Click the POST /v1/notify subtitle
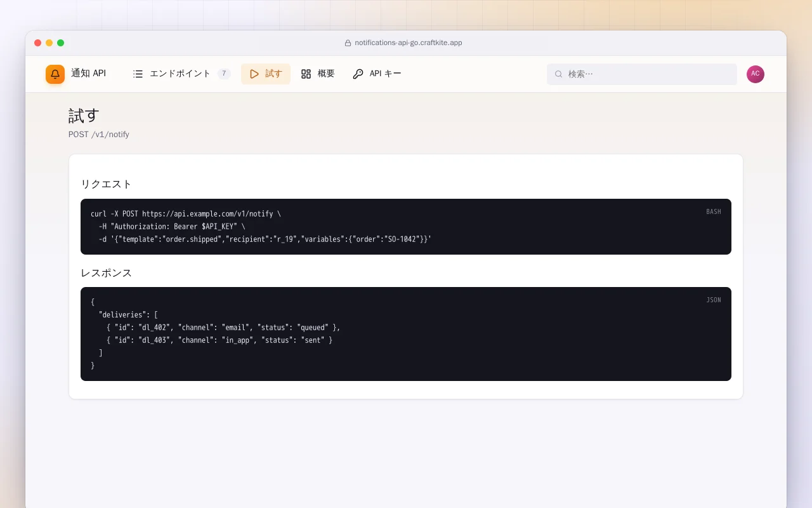 (99, 135)
